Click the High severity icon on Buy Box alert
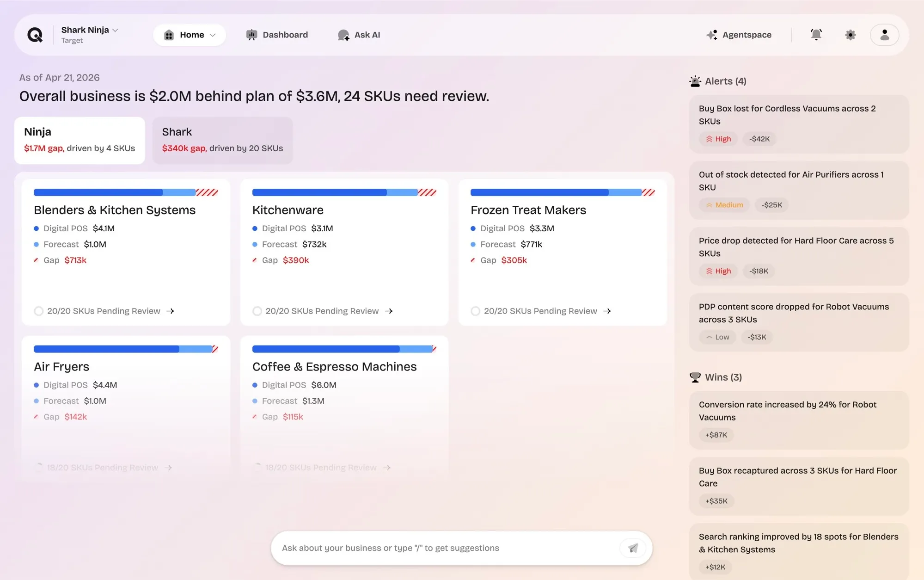 (709, 139)
